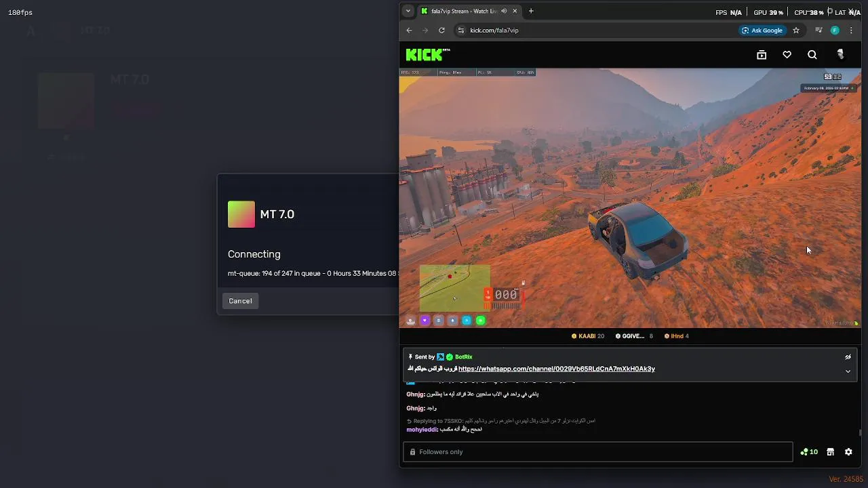Click the CPU 38 % overlay readout
This screenshot has width=868, height=488.
809,12
